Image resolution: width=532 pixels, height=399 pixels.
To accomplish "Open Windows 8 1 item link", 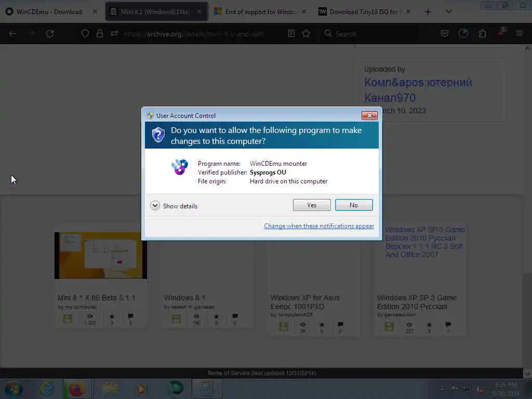I will (x=184, y=298).
